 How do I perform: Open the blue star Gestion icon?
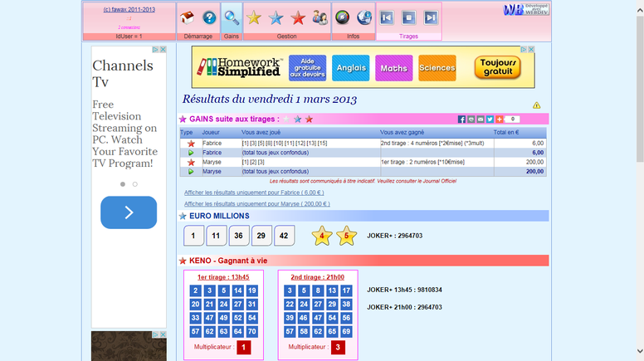tap(276, 17)
